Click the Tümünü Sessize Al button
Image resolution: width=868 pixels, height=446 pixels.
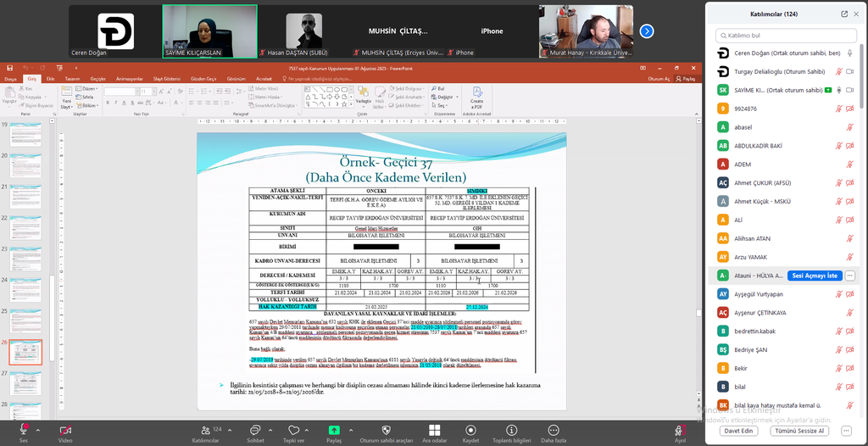pos(799,431)
